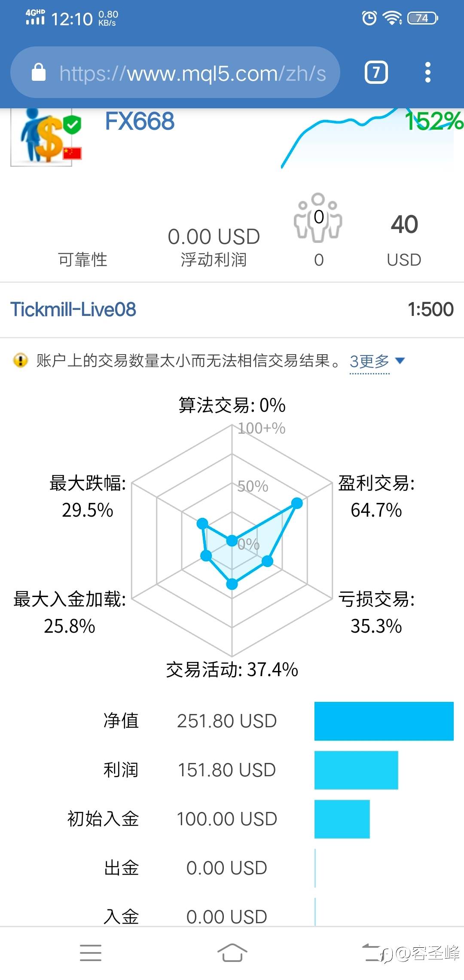The width and height of the screenshot is (464, 980).
Task: Tap the 初始入金 100.00 USD bar
Action: (x=342, y=819)
